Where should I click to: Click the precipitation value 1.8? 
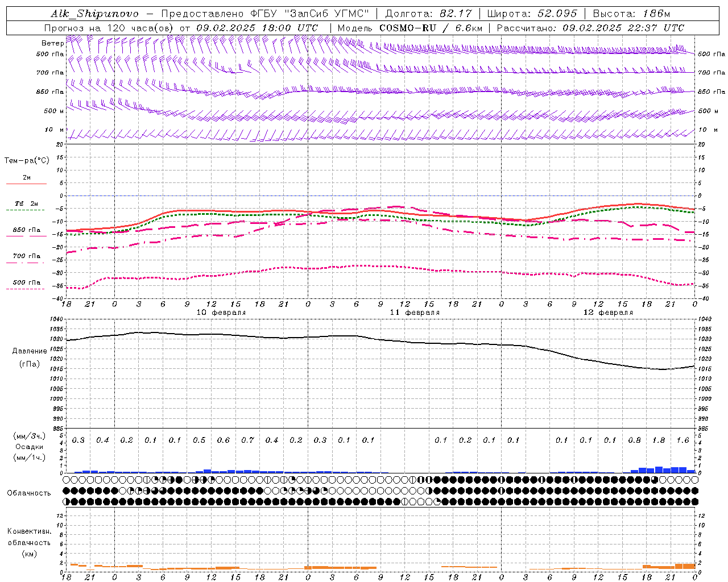pos(659,440)
